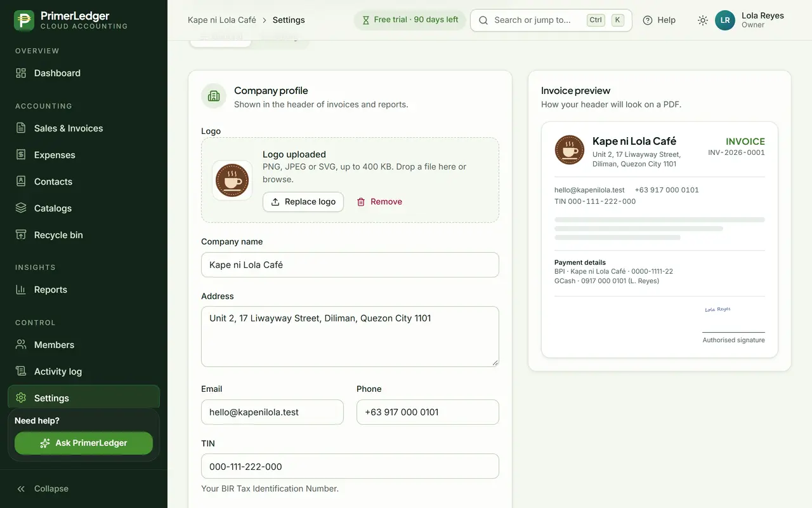Screen dimensions: 812x508
Task: Click the Catalogs stack icon
Action: tap(21, 208)
